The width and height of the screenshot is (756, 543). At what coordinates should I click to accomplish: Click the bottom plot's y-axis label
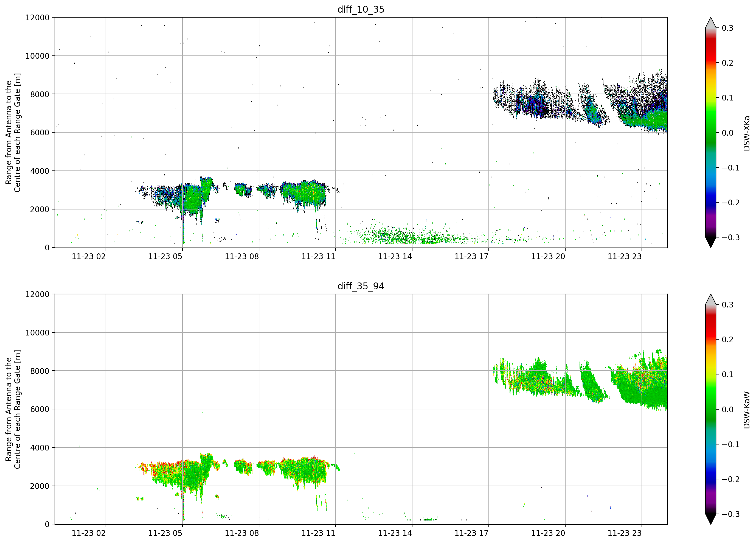point(13,409)
